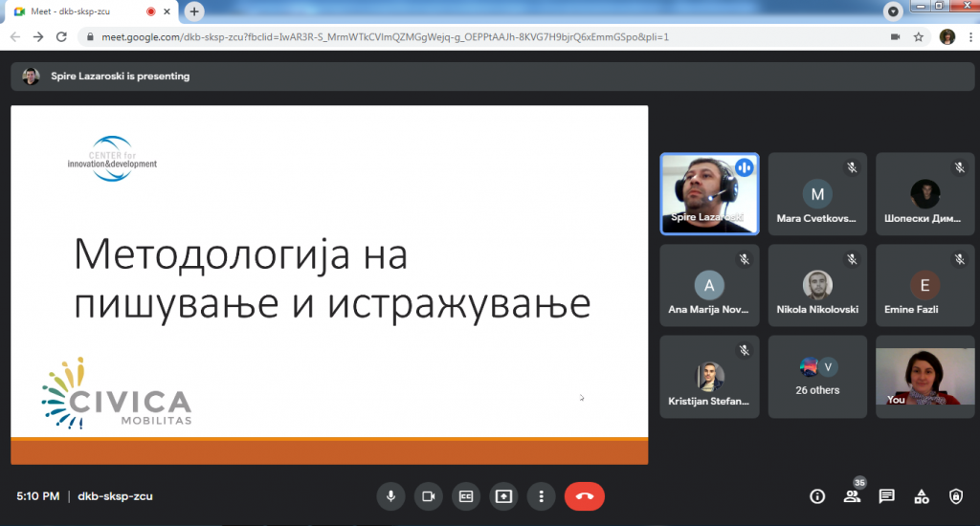Image resolution: width=980 pixels, height=526 pixels.
Task: Open the camera permission icon in address bar
Action: point(895,37)
